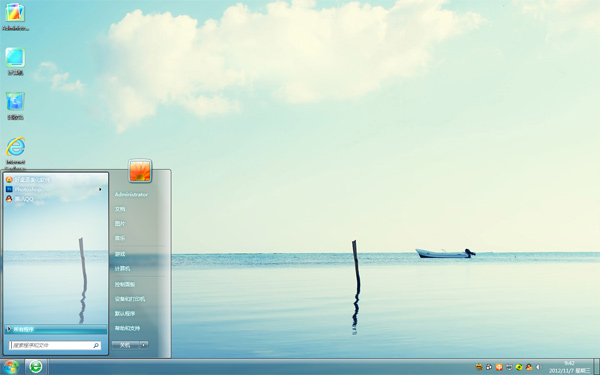This screenshot has width=600, height=375.
Task: Open Games (游戏) from the Start menu
Action: (120, 254)
